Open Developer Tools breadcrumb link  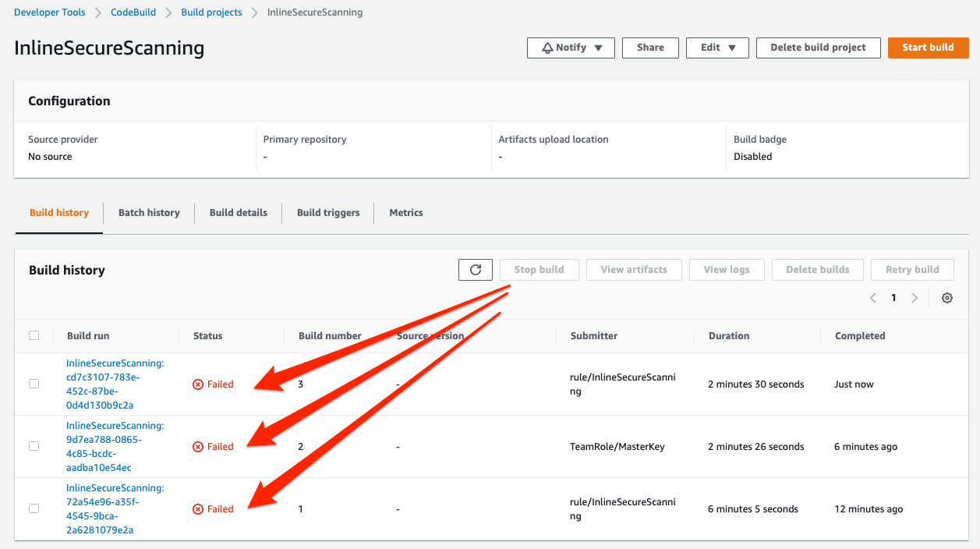[50, 12]
